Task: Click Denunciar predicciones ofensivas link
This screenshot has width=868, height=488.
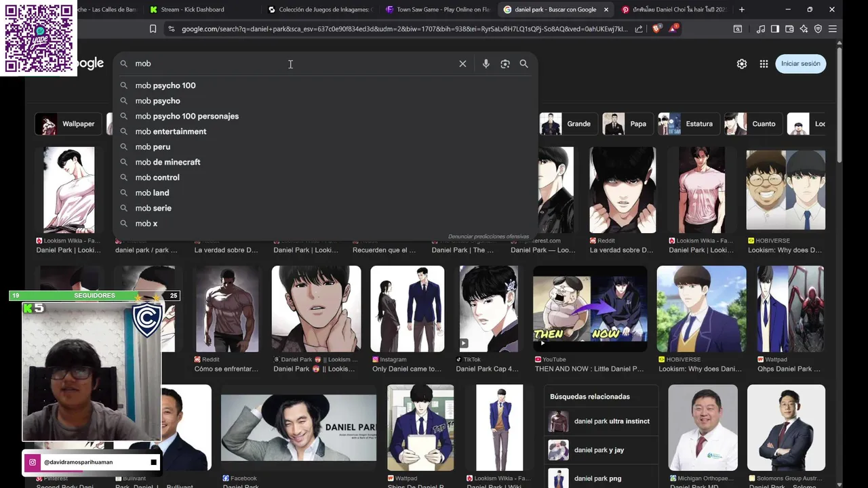Action: [x=488, y=237]
